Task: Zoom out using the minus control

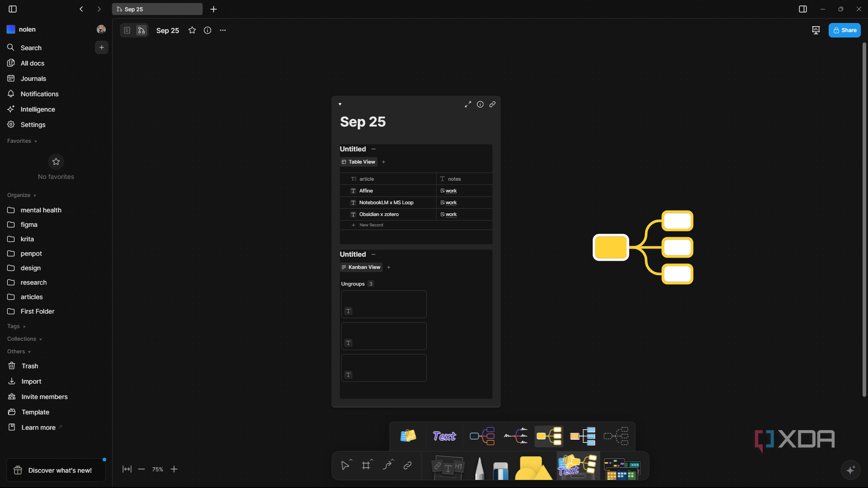Action: 141,469
